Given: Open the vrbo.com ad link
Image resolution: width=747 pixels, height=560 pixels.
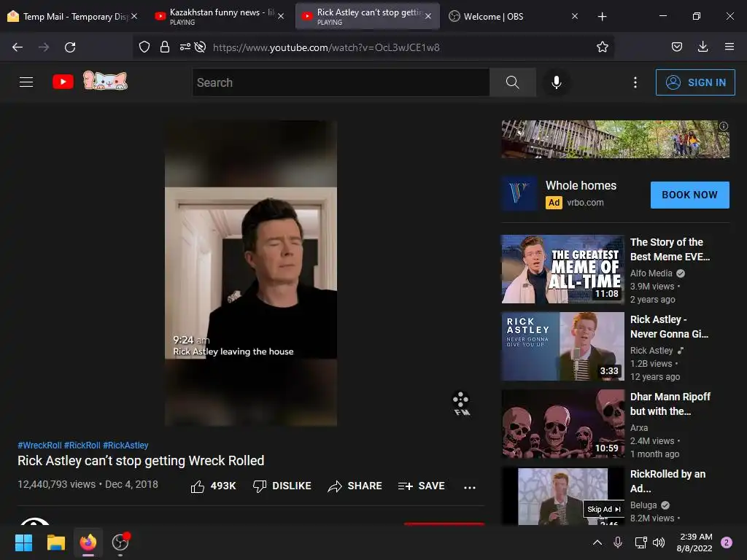Looking at the screenshot, I should click(585, 203).
